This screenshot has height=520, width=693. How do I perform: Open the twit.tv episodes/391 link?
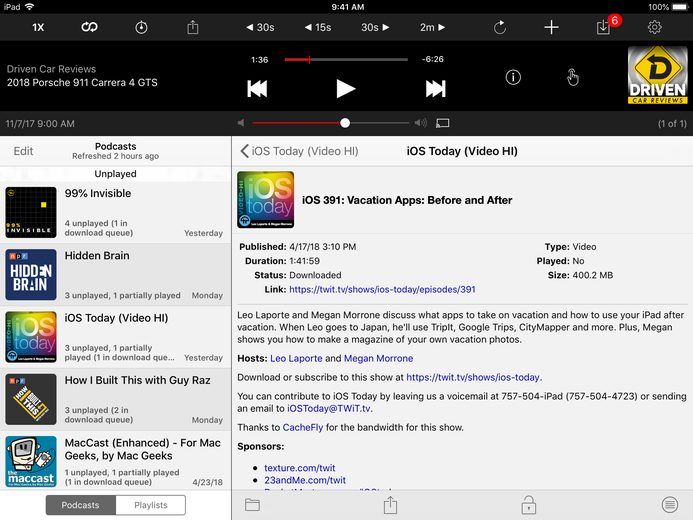[382, 289]
